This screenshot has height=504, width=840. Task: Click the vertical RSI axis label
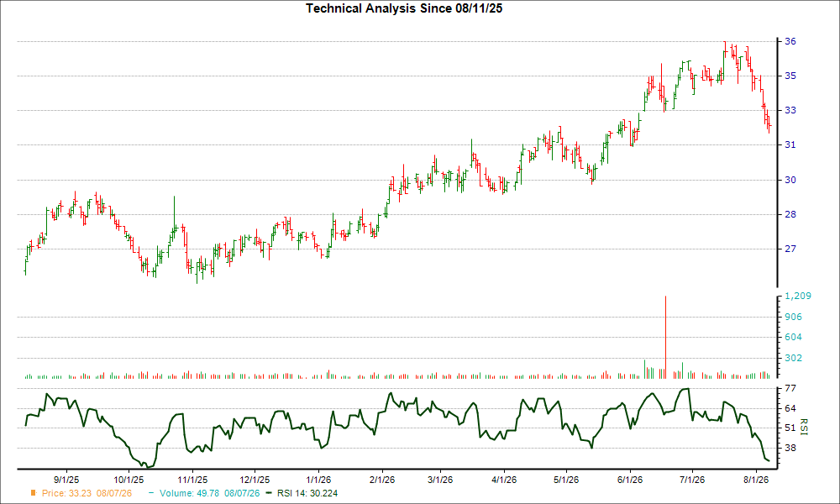(804, 427)
